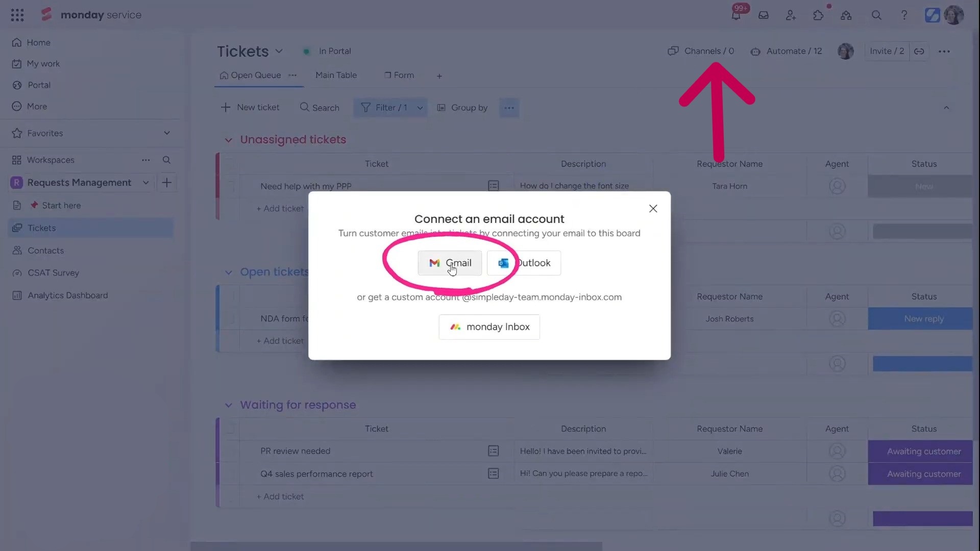Collapse Unassigned tickets group
Image resolution: width=980 pixels, height=551 pixels.
(229, 140)
